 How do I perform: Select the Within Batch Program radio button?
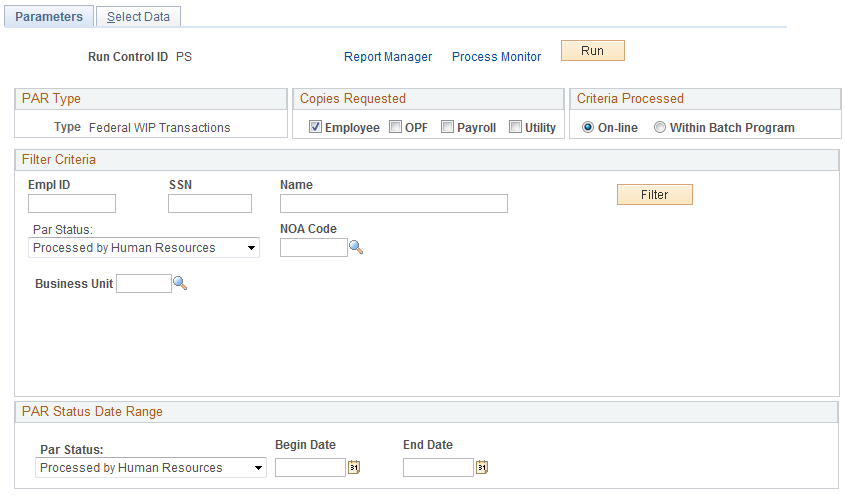[660, 127]
